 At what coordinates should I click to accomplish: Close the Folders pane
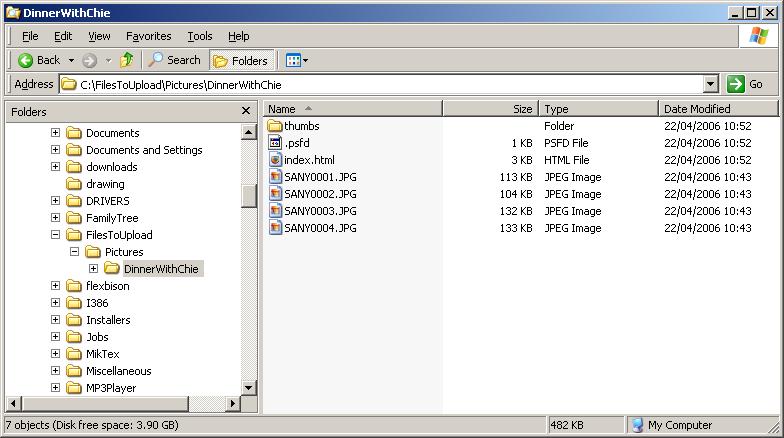pos(246,110)
